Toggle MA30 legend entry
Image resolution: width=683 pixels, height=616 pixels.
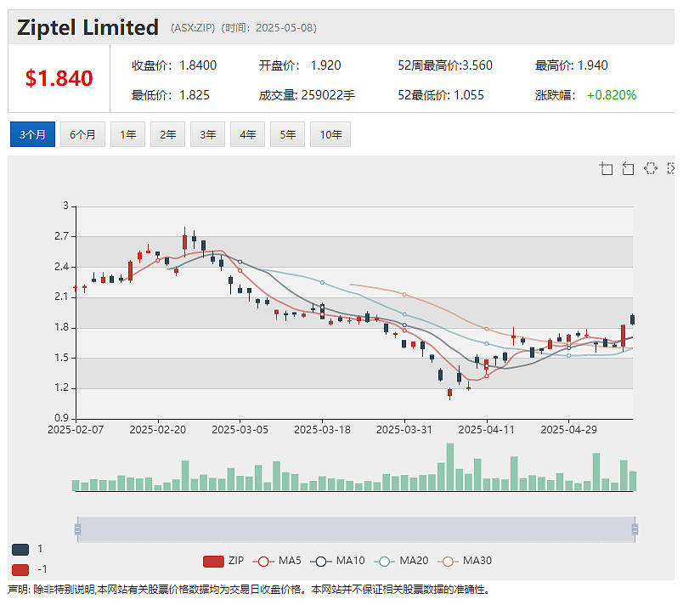click(465, 561)
